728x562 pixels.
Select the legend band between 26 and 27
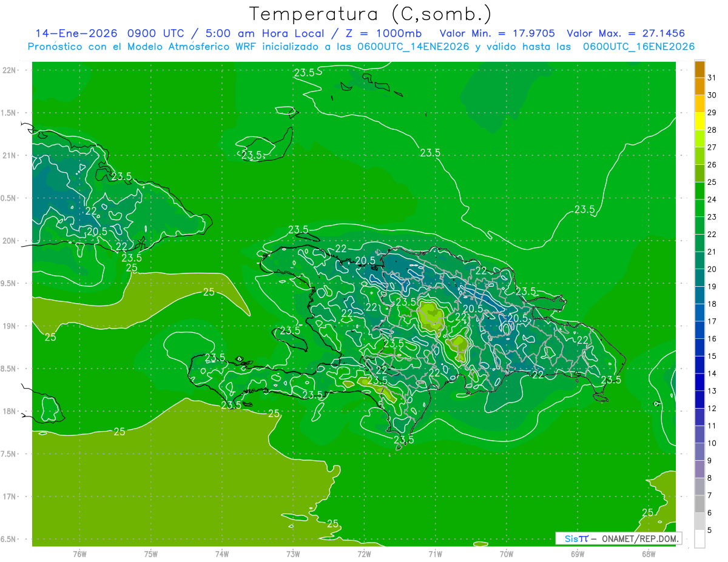[700, 156]
